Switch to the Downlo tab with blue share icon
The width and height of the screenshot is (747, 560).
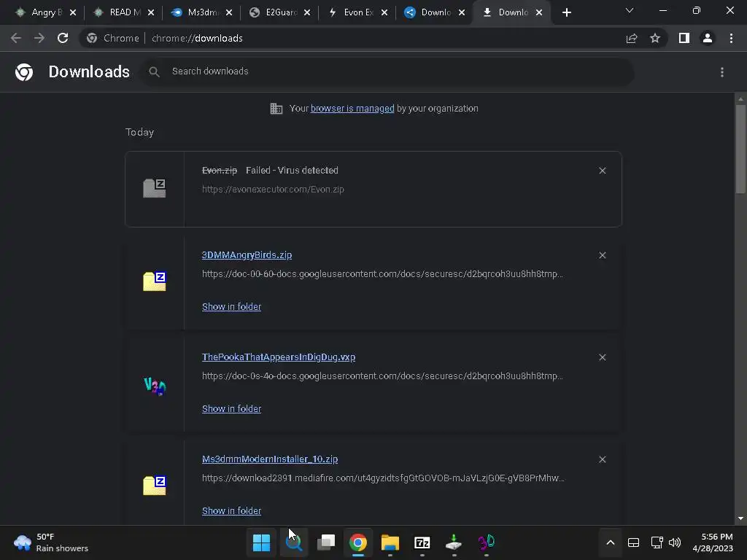tap(429, 12)
